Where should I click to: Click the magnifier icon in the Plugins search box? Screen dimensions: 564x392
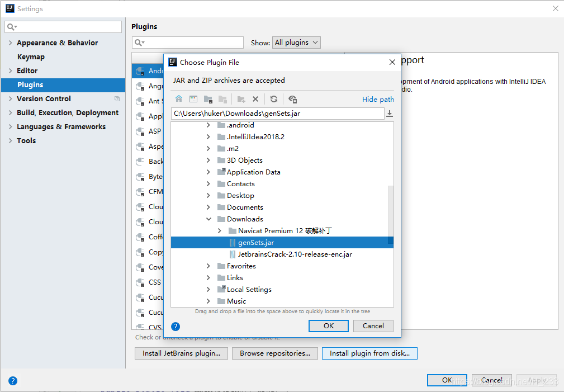click(139, 43)
